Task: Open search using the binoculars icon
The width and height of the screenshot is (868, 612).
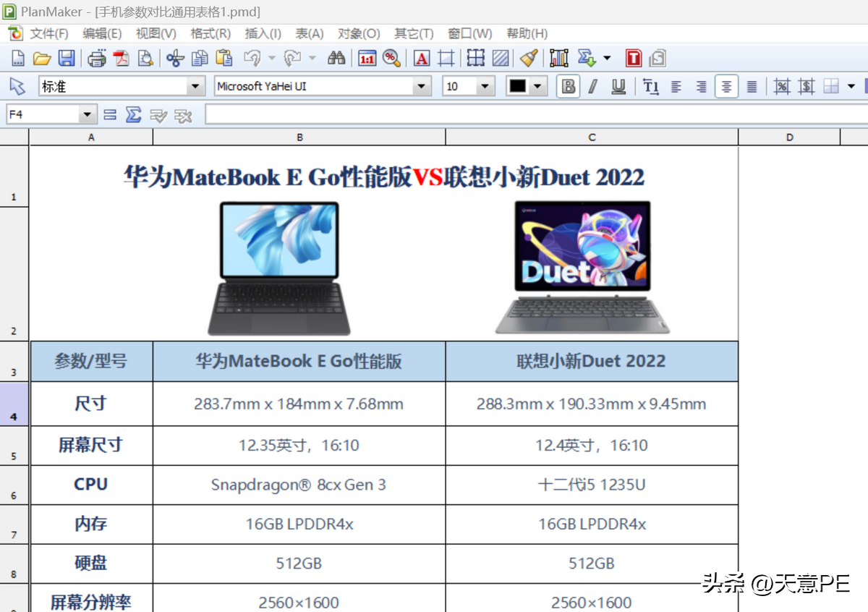Action: (336, 59)
